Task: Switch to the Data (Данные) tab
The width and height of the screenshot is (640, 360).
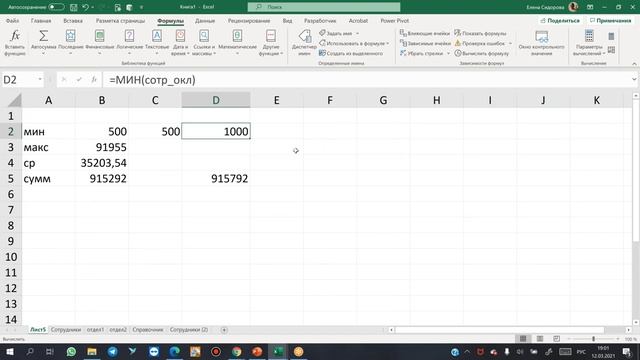Action: pos(205,20)
